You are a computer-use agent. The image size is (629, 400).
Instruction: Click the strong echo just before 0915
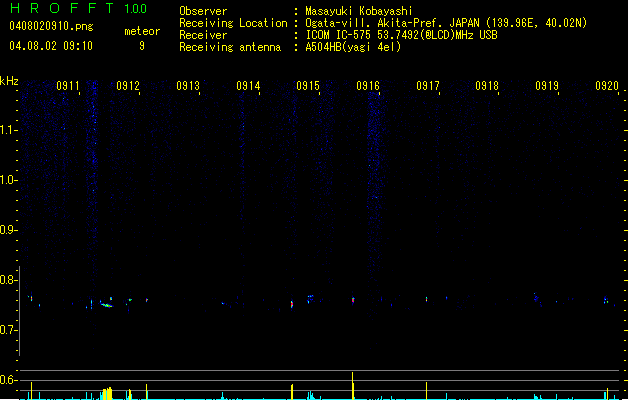(292, 305)
